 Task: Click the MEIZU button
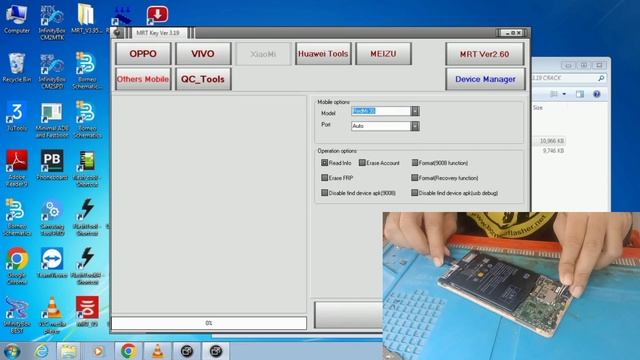[x=383, y=53]
